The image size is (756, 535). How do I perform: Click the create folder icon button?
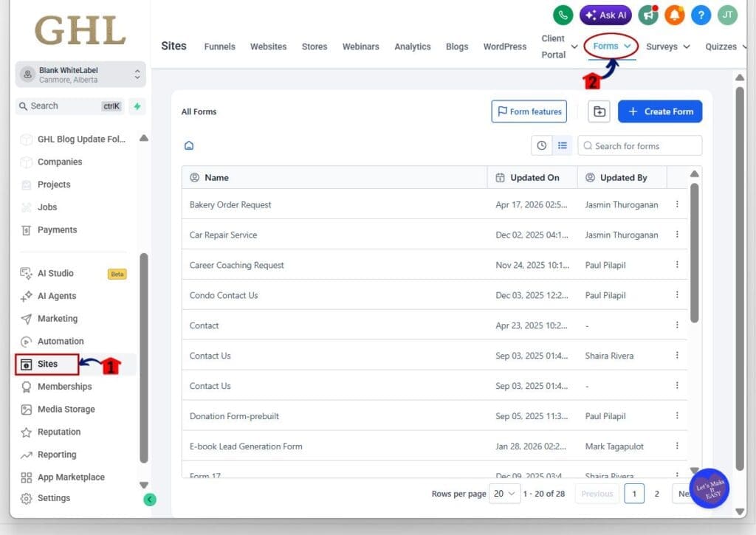599,111
